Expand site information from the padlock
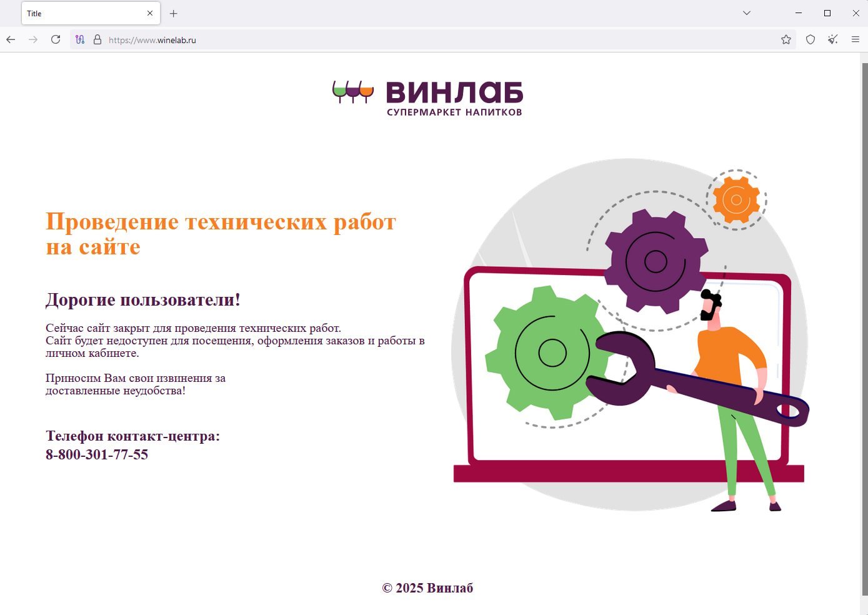This screenshot has width=868, height=615. pyautogui.click(x=96, y=39)
